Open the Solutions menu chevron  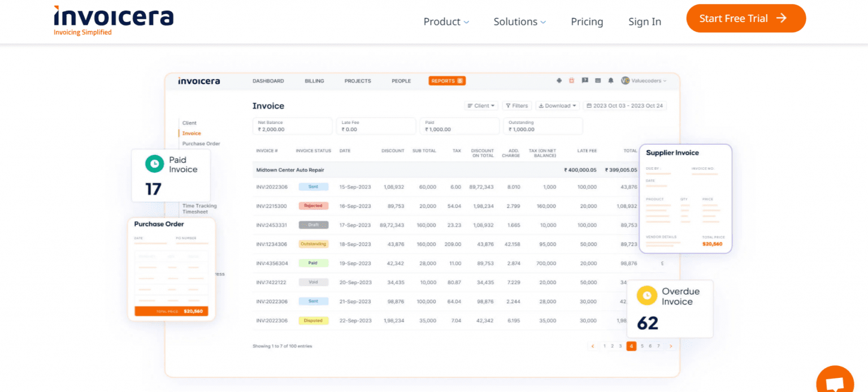coord(542,21)
